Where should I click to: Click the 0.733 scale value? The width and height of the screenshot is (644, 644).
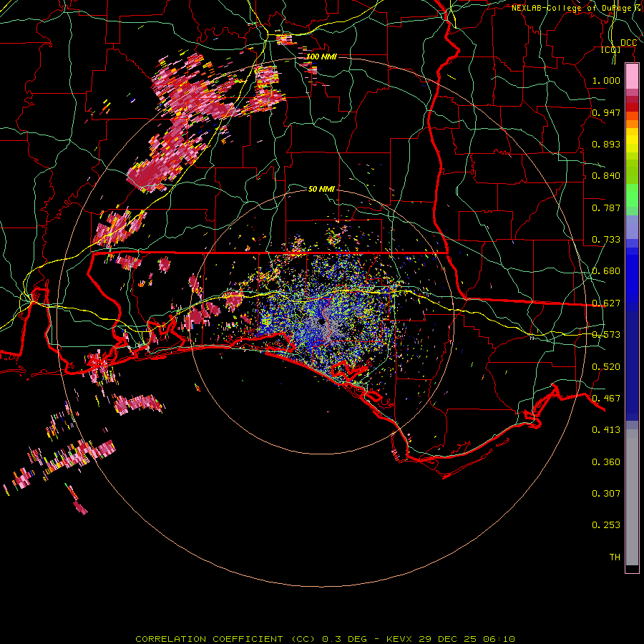point(606,240)
